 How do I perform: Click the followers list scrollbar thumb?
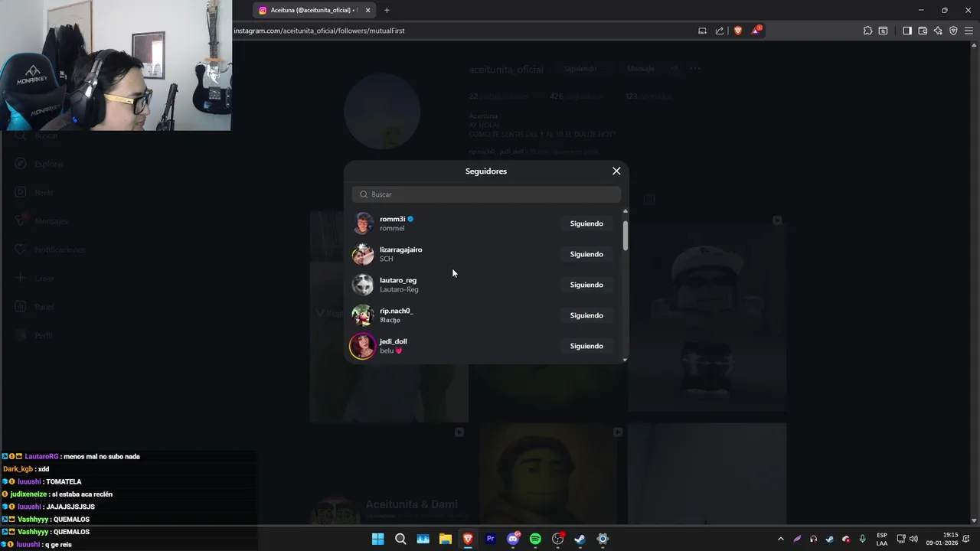point(626,235)
